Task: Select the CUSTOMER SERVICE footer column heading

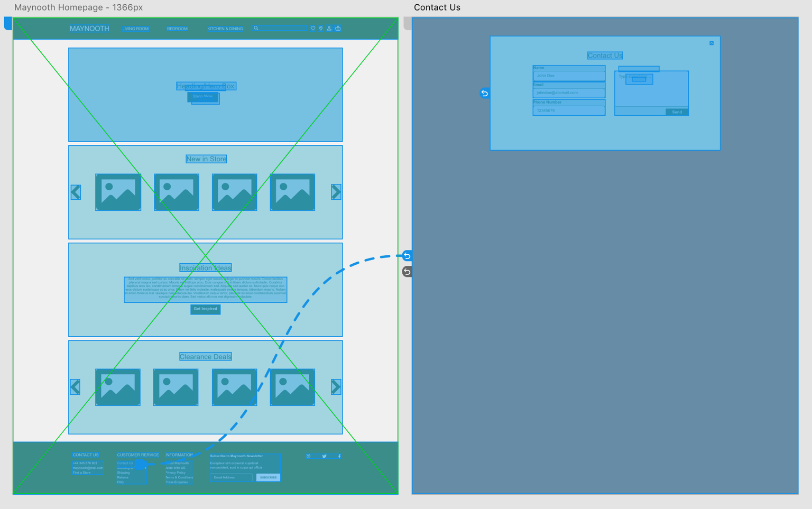Action: 138,455
